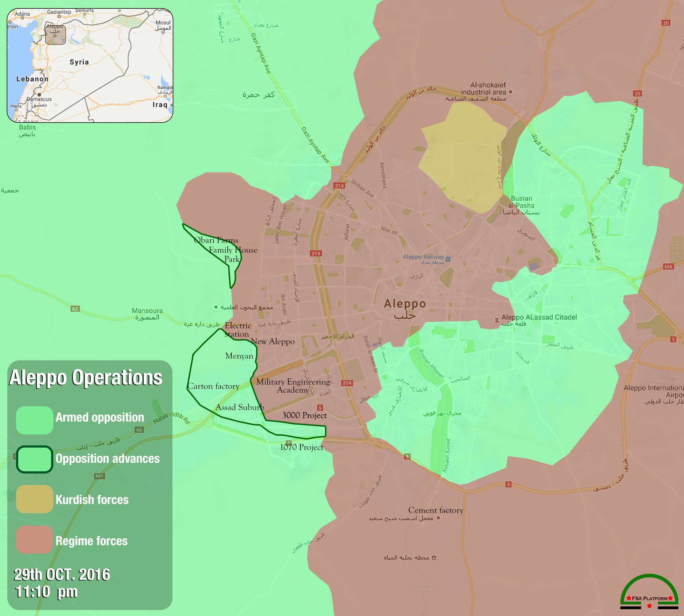Click the route 214 shield near Shihan Ave
Screen dimensions: 684x616
point(339,185)
